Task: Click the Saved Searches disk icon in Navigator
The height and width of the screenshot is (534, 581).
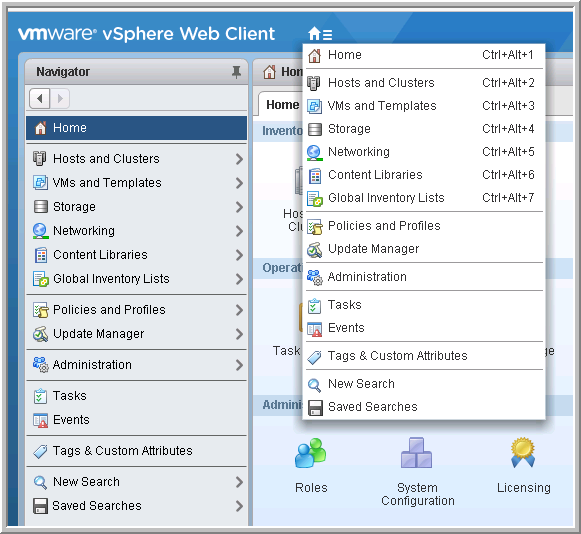Action: tap(40, 506)
